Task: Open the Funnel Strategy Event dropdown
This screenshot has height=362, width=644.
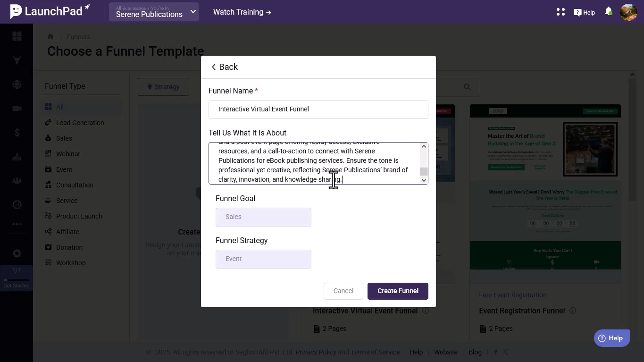Action: pyautogui.click(x=263, y=259)
